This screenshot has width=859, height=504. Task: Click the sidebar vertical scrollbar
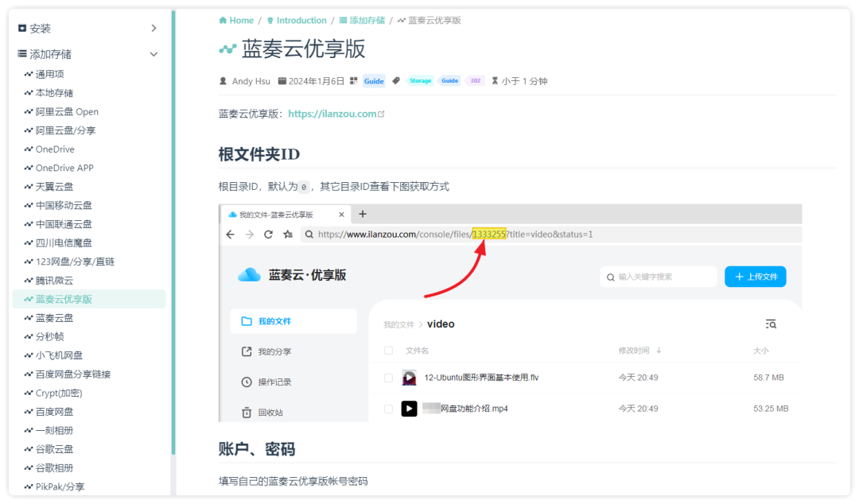point(173,233)
